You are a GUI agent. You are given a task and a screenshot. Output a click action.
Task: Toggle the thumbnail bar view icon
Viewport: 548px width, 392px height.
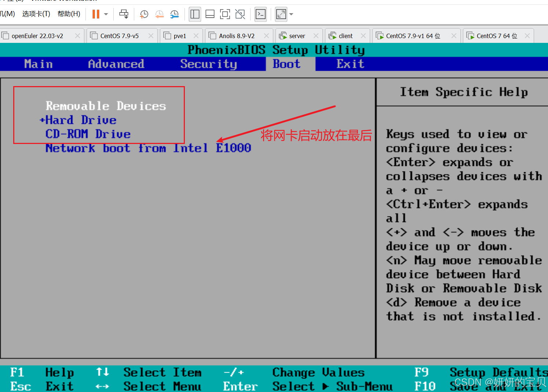(x=210, y=14)
